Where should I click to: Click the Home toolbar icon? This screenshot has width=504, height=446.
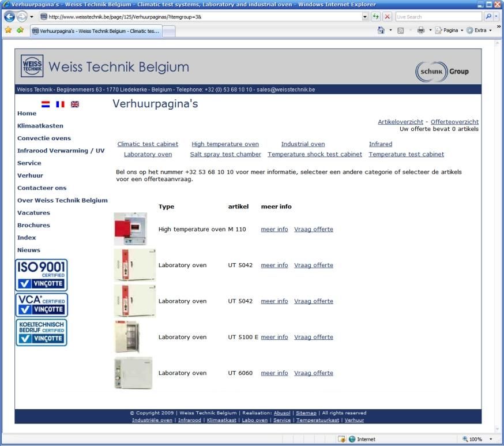[381, 30]
